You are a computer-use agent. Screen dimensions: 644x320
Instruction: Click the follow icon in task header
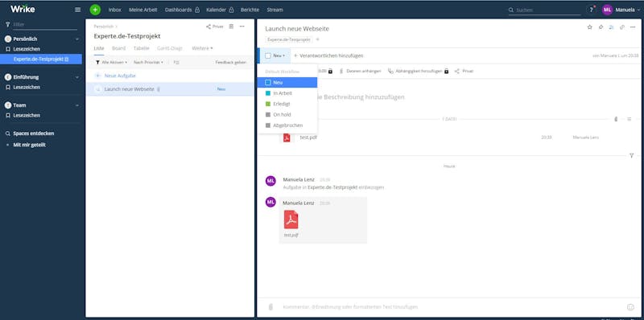tap(611, 27)
